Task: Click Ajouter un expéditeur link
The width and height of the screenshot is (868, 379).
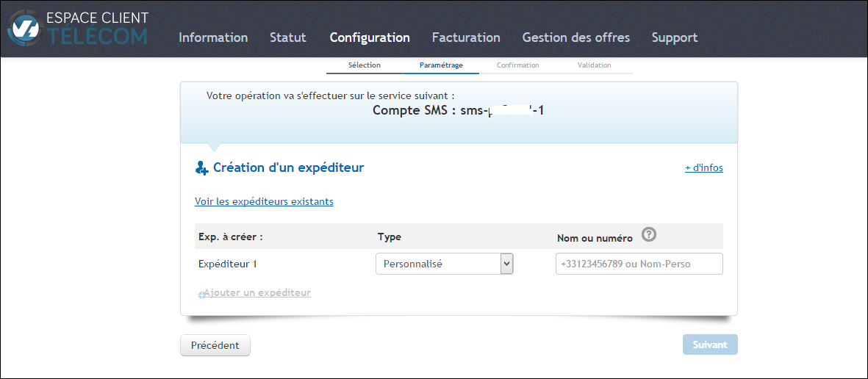Action: [257, 292]
